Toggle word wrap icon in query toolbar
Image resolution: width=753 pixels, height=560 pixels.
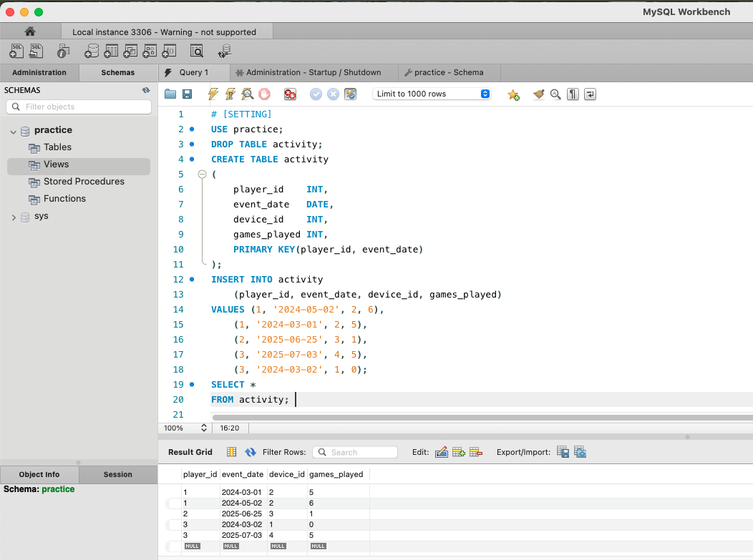[x=590, y=94]
